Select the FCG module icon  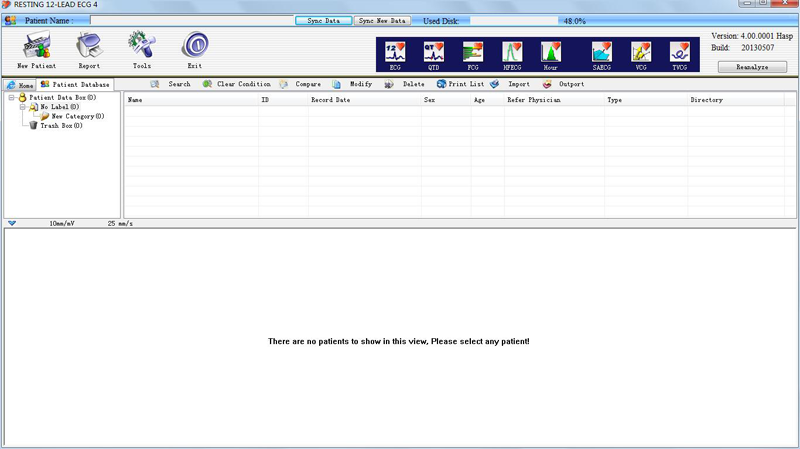point(473,52)
